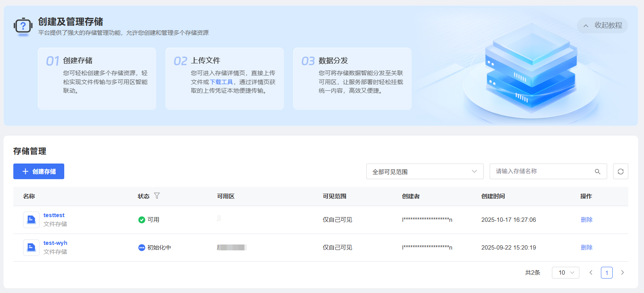
Task: Collapse the tutorial with 收起教程
Action: click(x=602, y=25)
